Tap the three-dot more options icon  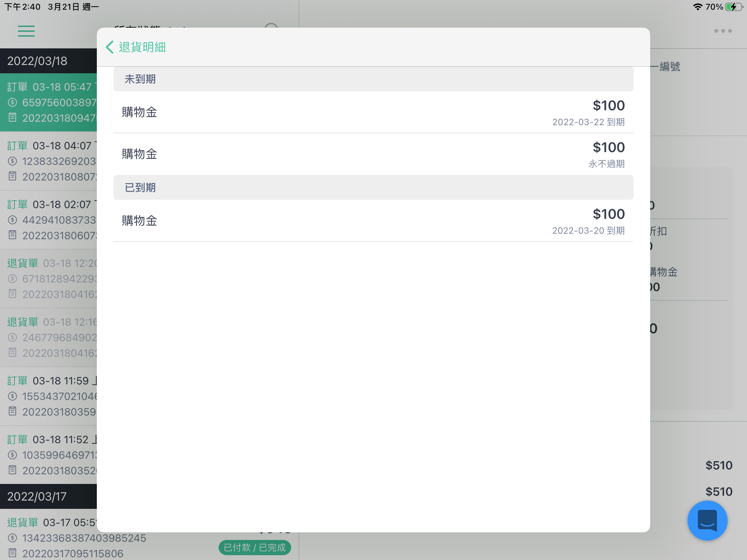pyautogui.click(x=723, y=31)
